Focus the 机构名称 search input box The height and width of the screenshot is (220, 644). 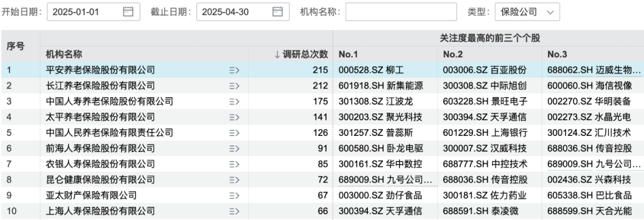[x=401, y=11]
